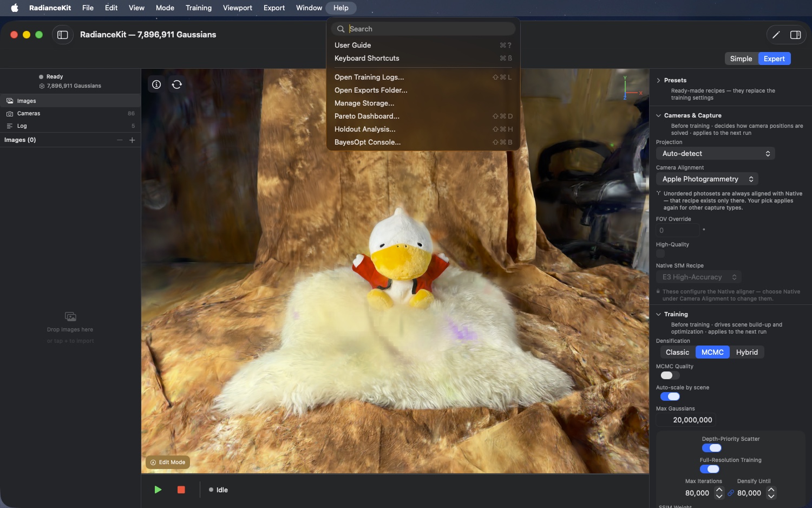Stop training with red square button
This screenshot has width=812, height=508.
pyautogui.click(x=181, y=490)
